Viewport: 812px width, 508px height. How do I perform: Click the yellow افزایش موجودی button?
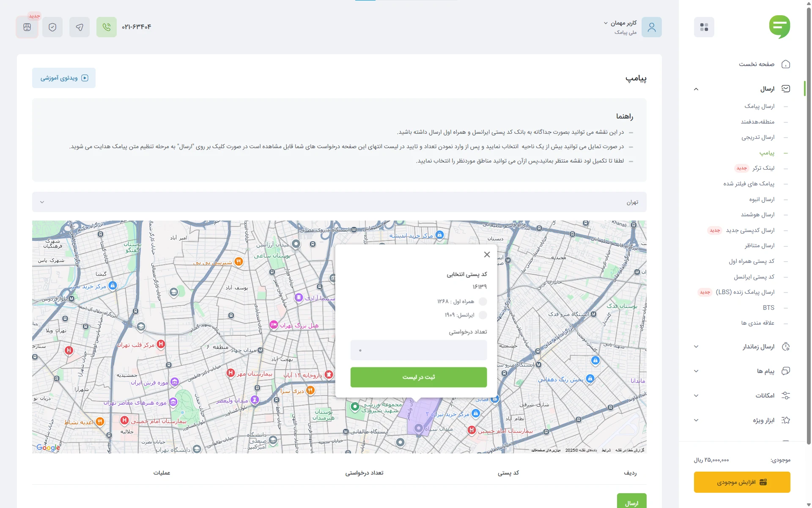[742, 482]
